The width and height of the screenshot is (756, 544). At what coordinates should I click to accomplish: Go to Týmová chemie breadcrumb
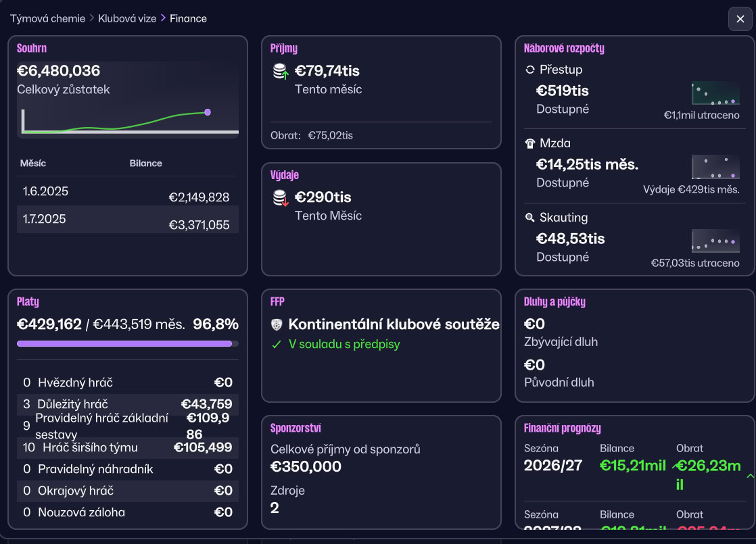(x=48, y=18)
